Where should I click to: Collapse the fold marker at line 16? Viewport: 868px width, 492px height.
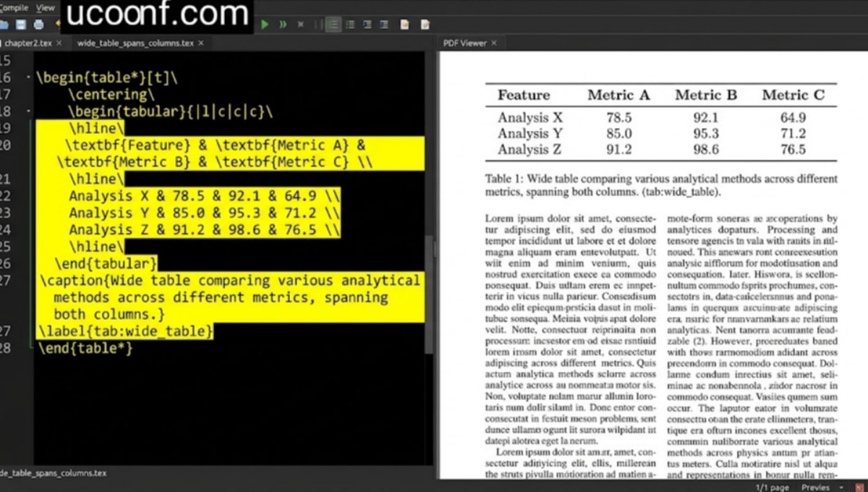[27, 78]
